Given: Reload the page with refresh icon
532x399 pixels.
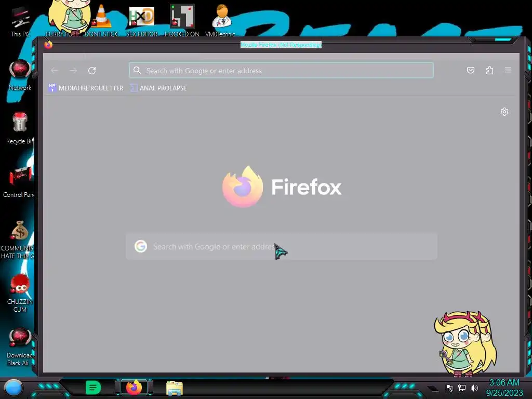Looking at the screenshot, I should 92,71.
